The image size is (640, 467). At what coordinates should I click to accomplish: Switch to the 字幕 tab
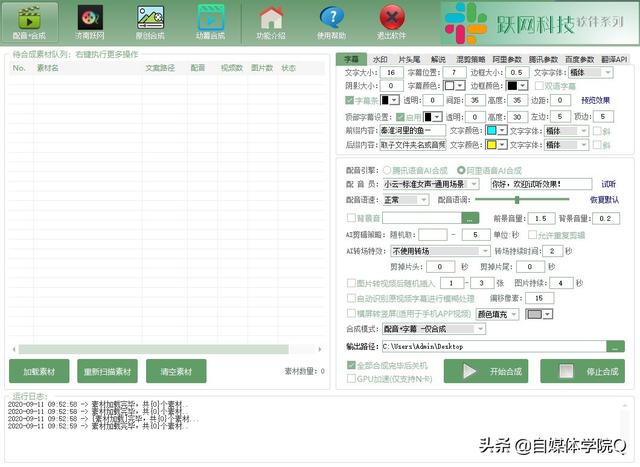(x=351, y=59)
